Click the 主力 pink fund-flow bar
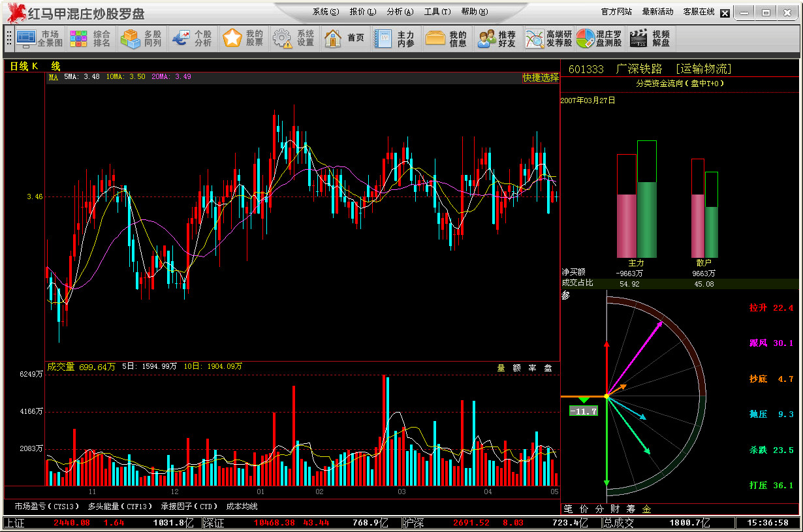This screenshot has width=803, height=532. click(x=627, y=225)
